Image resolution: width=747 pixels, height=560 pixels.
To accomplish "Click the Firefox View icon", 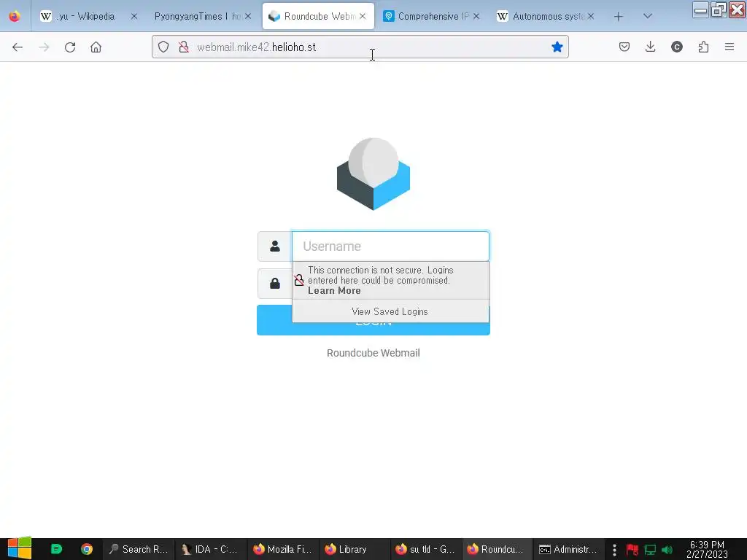I will click(15, 16).
